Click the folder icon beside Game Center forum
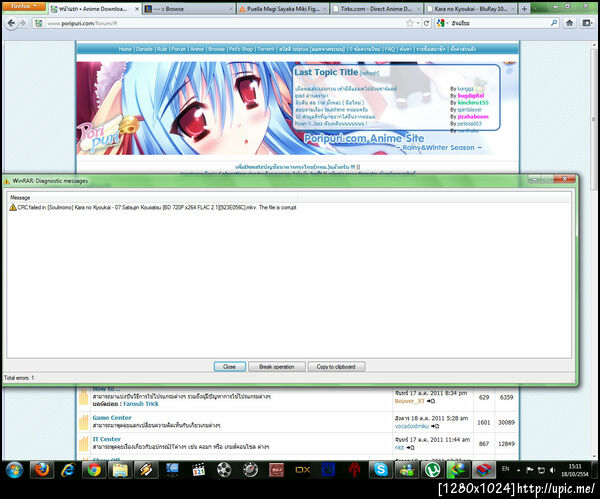The image size is (600, 499). coord(84,422)
